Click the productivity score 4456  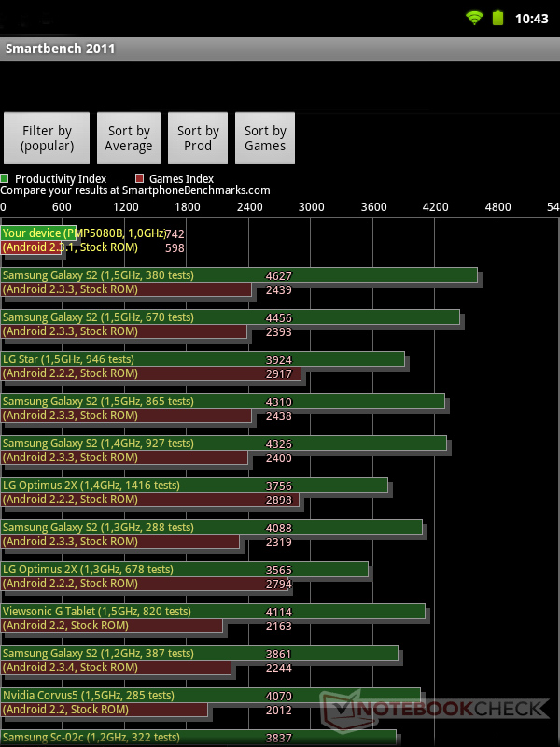click(x=278, y=317)
